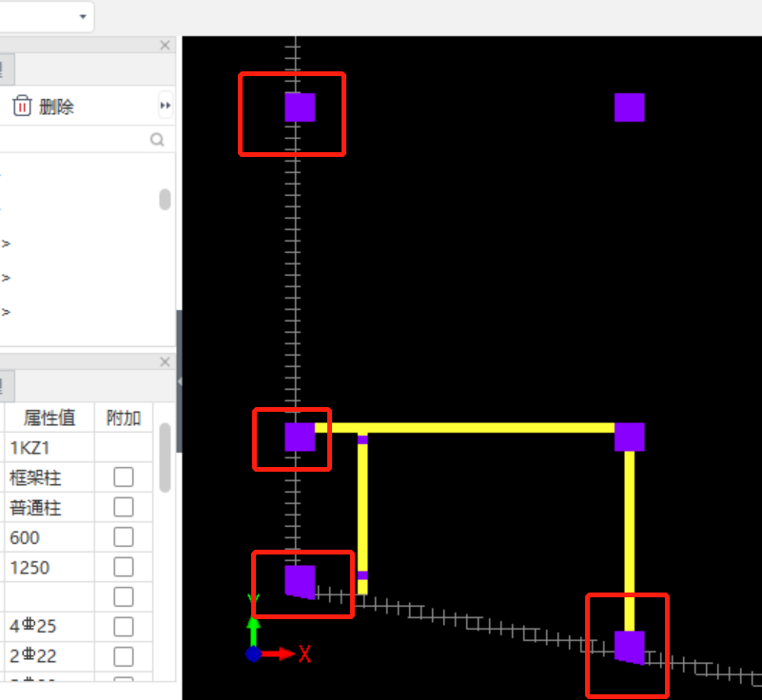Select the right vertical yellow beam

point(630,541)
